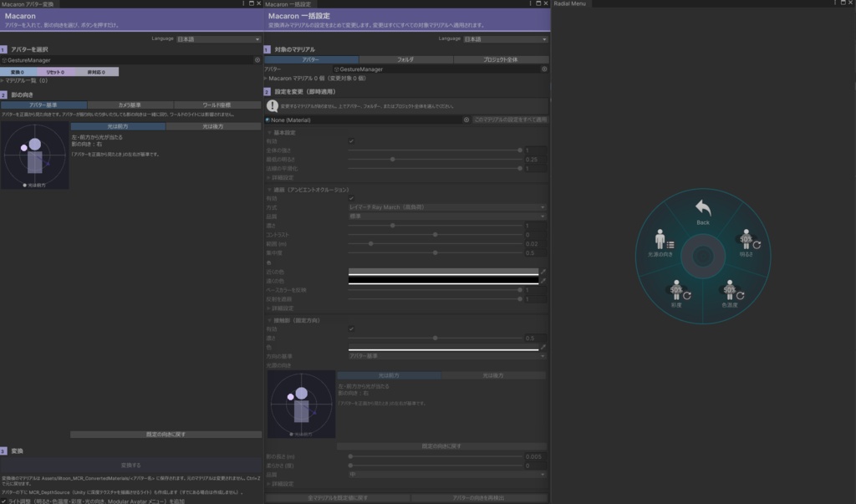Click the 範囲 (m) slider handle

[370, 244]
